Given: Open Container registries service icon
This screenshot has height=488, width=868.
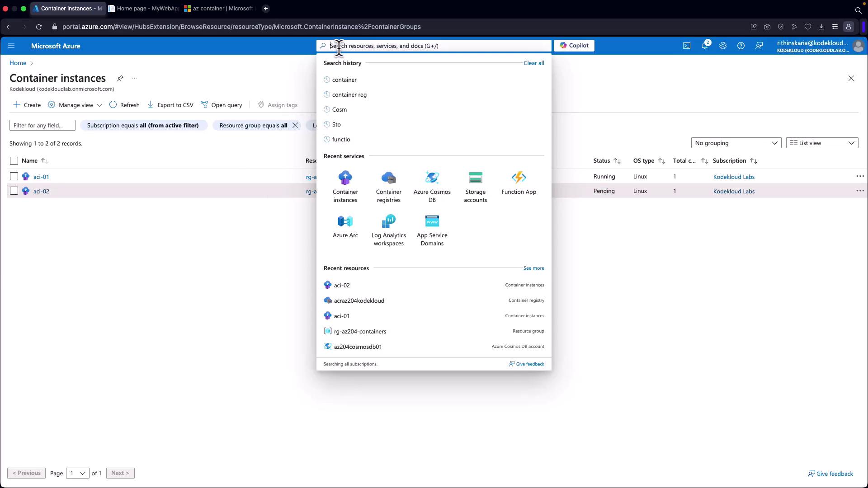Looking at the screenshot, I should [x=388, y=178].
